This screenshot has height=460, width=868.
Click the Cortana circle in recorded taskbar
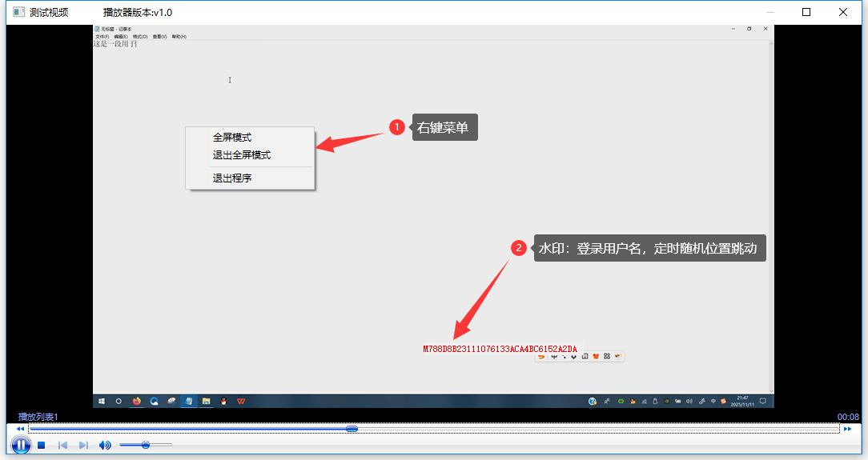tap(119, 402)
